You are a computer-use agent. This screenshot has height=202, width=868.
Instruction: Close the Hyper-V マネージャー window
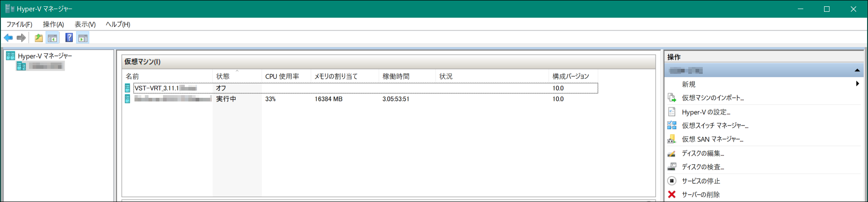coord(854,9)
